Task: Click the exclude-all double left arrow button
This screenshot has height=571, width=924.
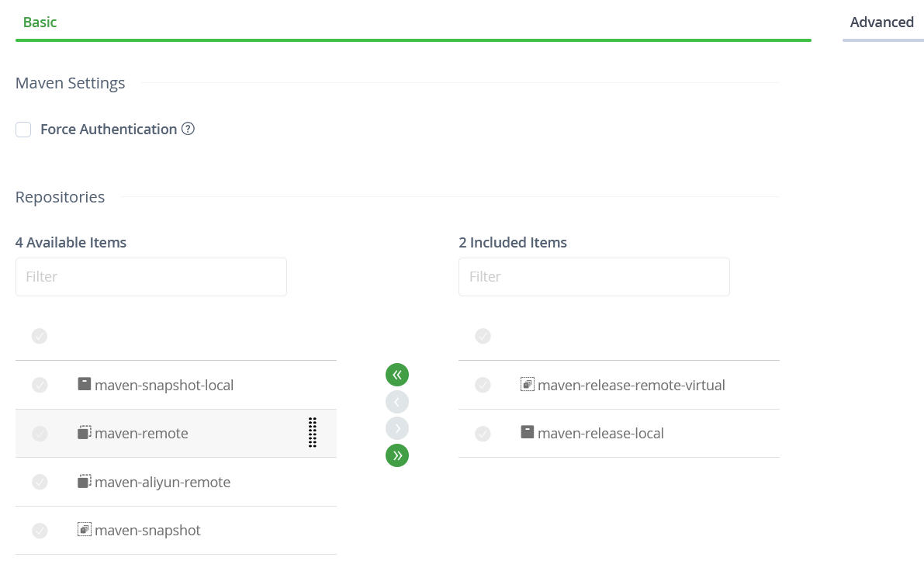Action: click(x=397, y=375)
